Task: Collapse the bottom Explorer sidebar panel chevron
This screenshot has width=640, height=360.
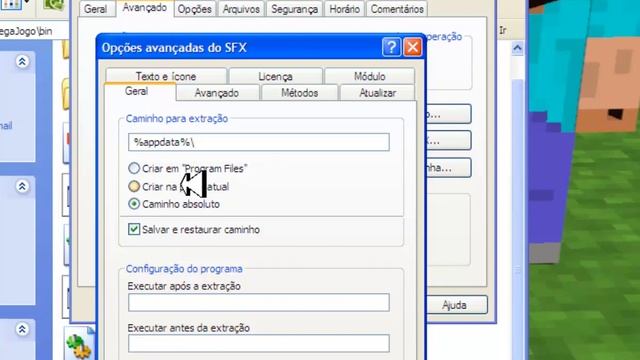Action: coord(22,329)
